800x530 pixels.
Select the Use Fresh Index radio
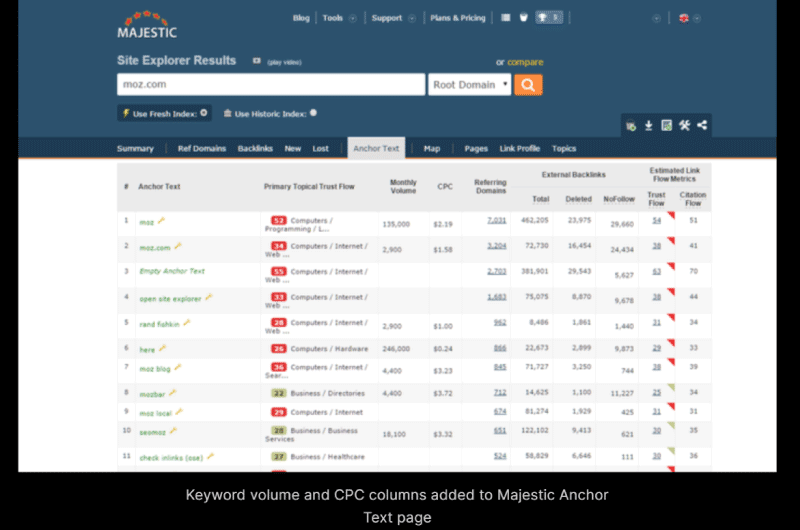click(x=204, y=113)
